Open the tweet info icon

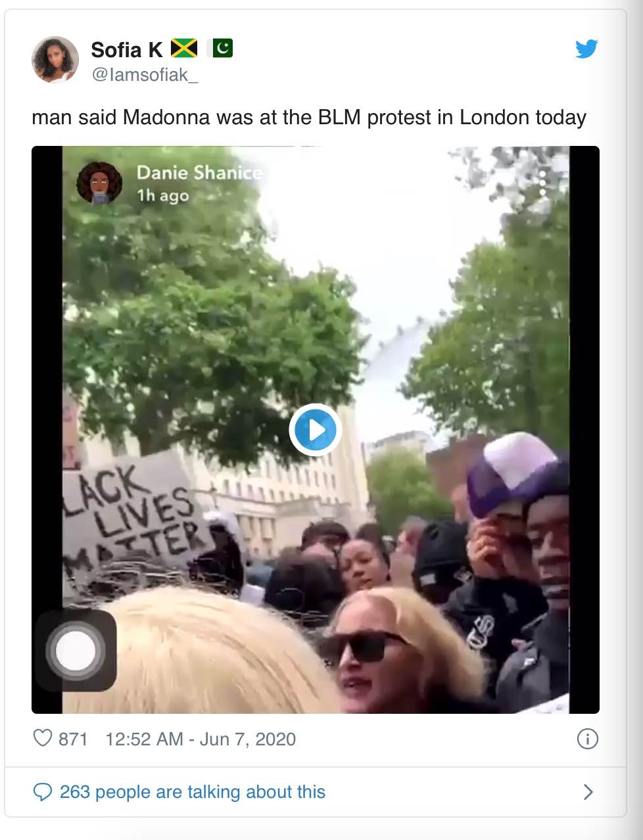pyautogui.click(x=587, y=739)
